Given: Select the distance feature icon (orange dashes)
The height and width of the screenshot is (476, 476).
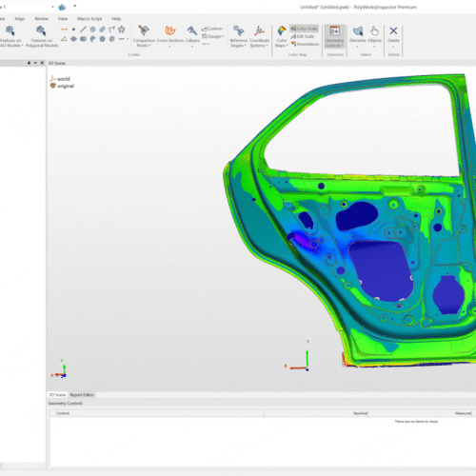Looking at the screenshot, I should tap(64, 30).
